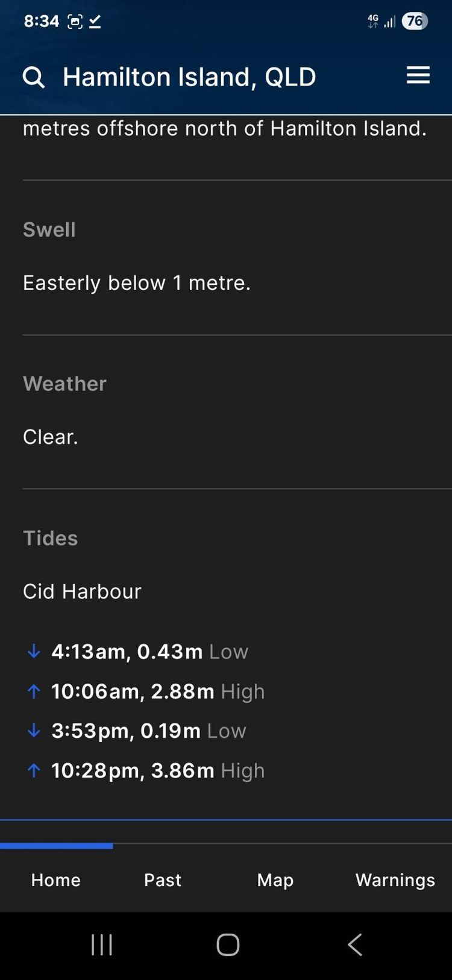The image size is (452, 980).
Task: Tap the Weather section heading
Action: [x=64, y=384]
